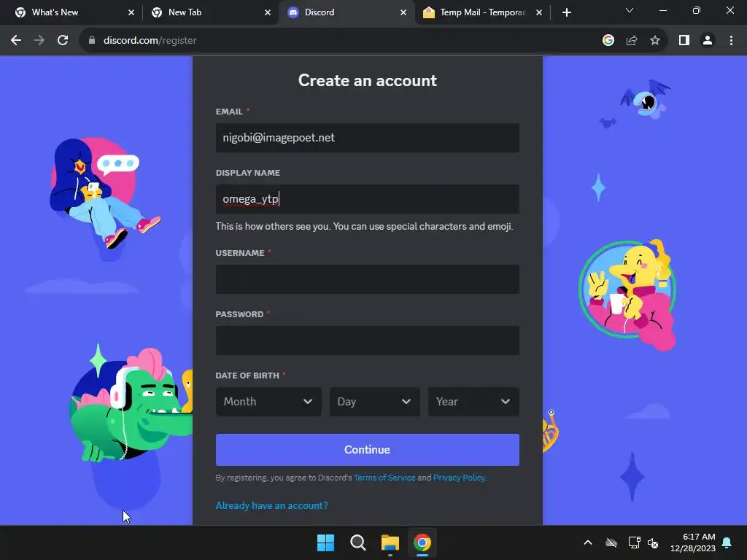The image size is (747, 560).
Task: Open the Terms of Service link
Action: click(384, 478)
